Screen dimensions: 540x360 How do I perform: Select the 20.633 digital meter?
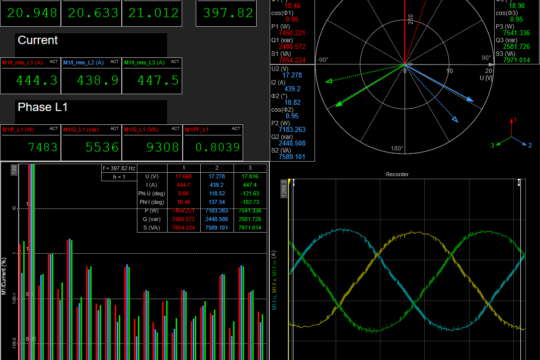91,13
